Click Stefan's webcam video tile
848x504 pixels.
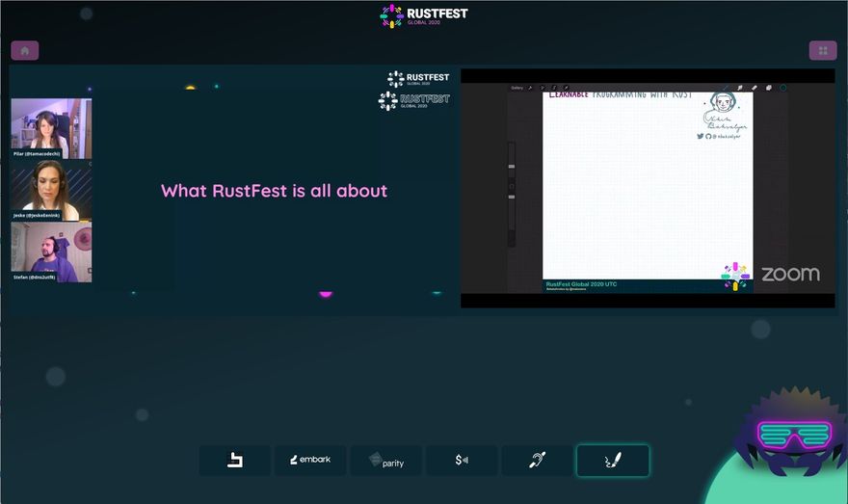51,252
